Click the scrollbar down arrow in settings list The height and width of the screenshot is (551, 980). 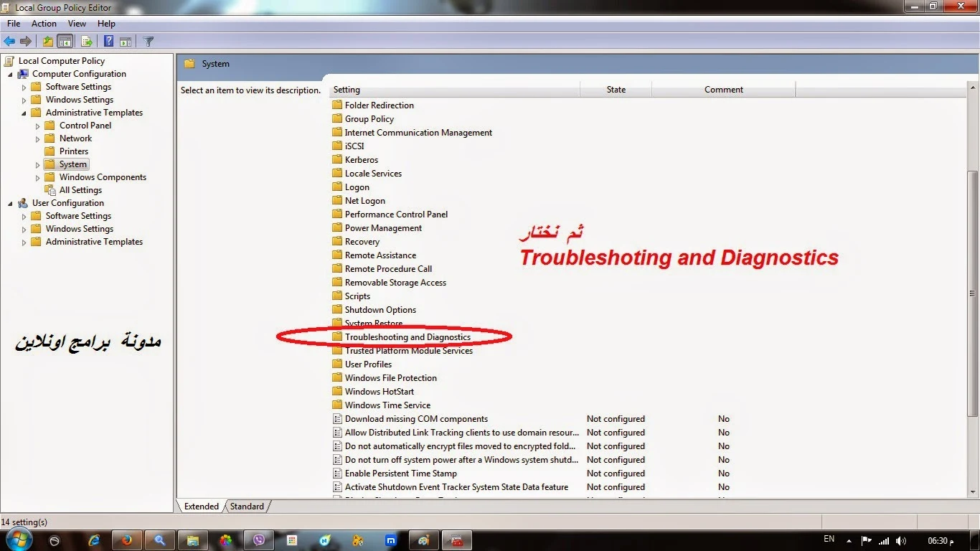(x=973, y=491)
